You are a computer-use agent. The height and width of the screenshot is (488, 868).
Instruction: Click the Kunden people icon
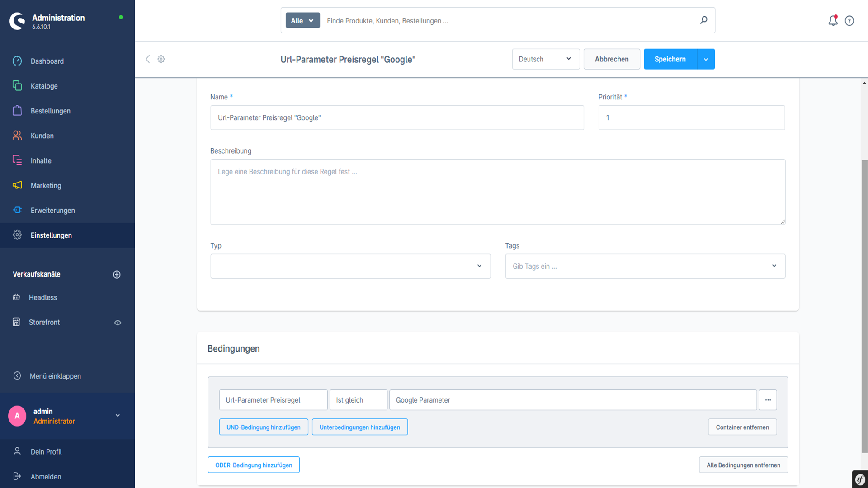17,136
